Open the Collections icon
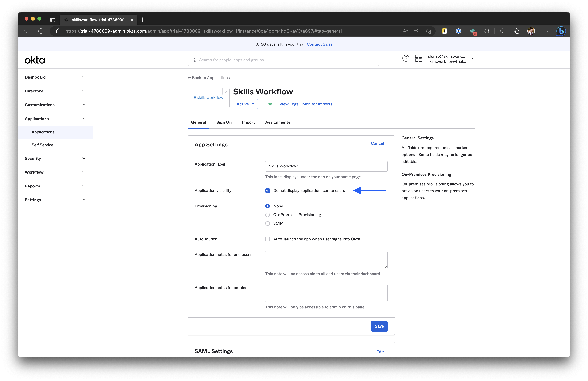Viewport: 588px width, 381px height. 516,31
